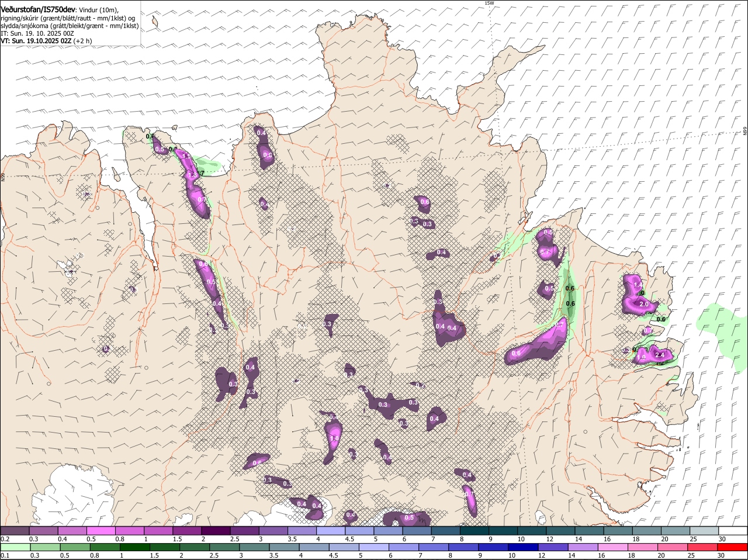Pick the 2.5–3 swatch in rain legend
Image resolution: width=748 pixels, height=560 pixels.
[x=224, y=547]
